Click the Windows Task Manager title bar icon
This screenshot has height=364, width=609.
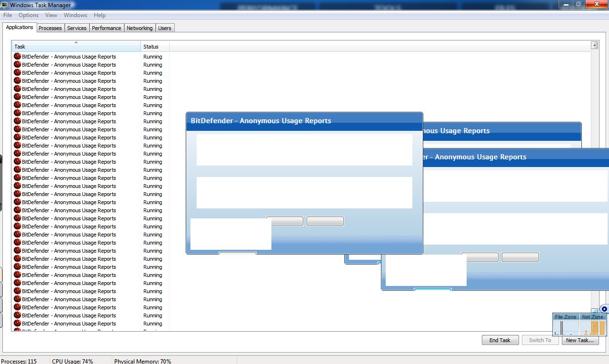4,4
